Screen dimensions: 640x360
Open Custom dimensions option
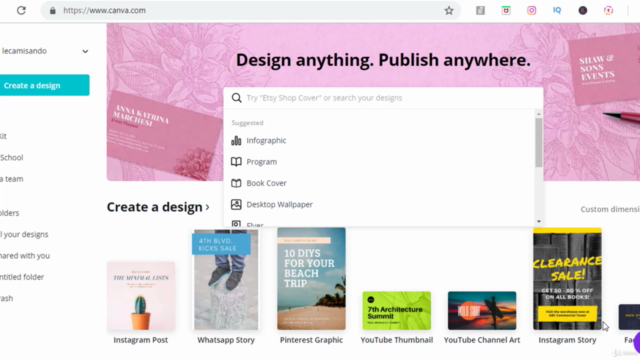(x=610, y=209)
